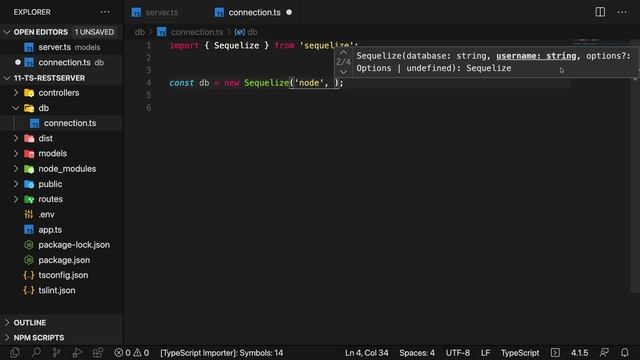Screen dimensions: 640x360
Task: Open server.ts in Open Editors list
Action: 61,47
